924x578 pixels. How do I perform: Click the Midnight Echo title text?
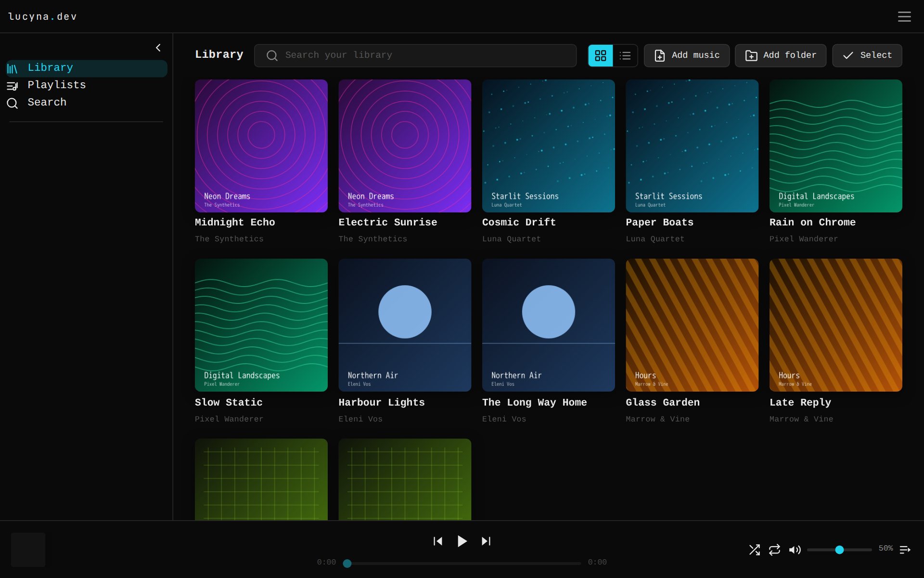click(235, 223)
